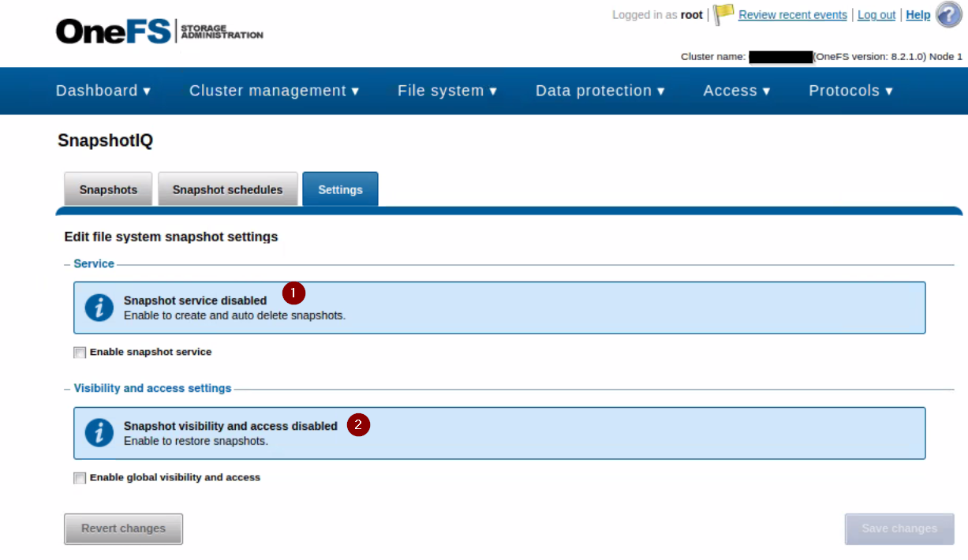Switch to the Snapshot schedules tab
Viewport: 968px width, 560px height.
pos(228,189)
